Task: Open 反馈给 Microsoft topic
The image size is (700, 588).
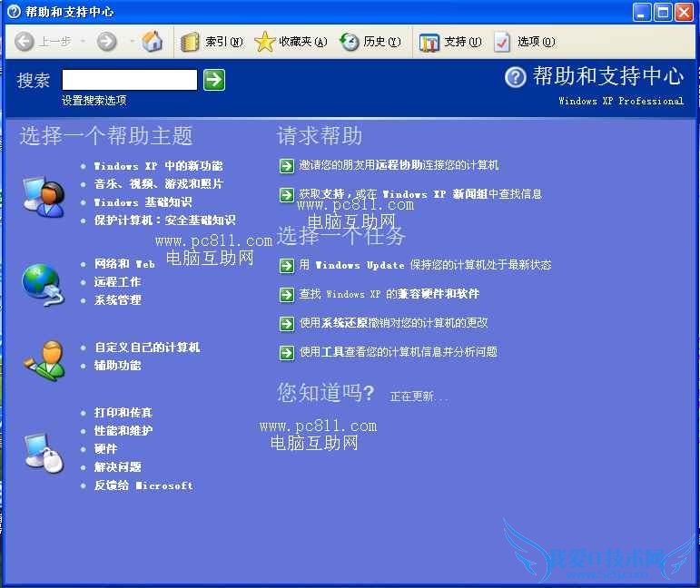Action: 143,485
